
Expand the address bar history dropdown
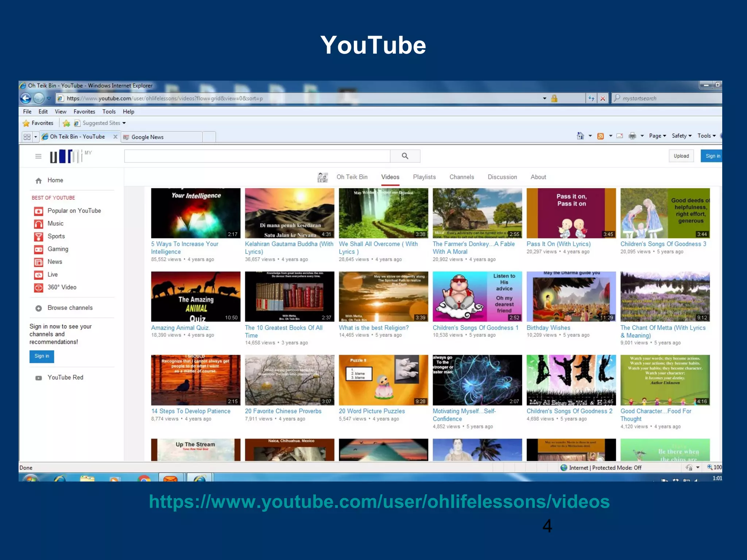pos(545,98)
